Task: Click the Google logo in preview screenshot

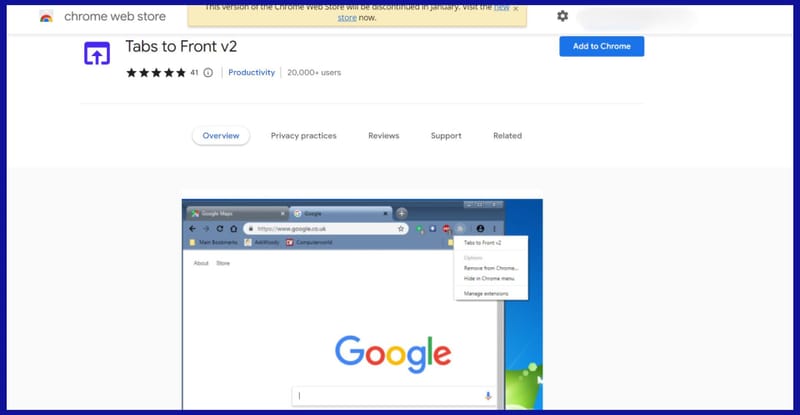Action: click(x=393, y=353)
